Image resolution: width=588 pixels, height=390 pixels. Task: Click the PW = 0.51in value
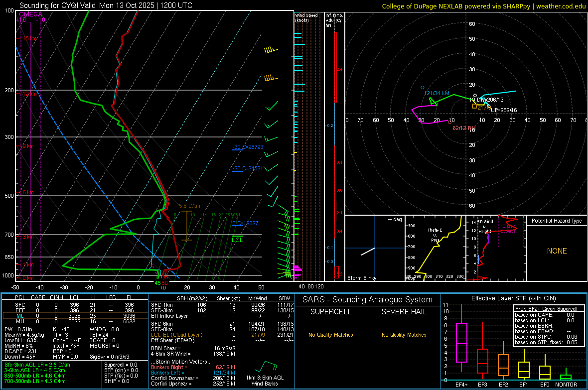(x=18, y=329)
